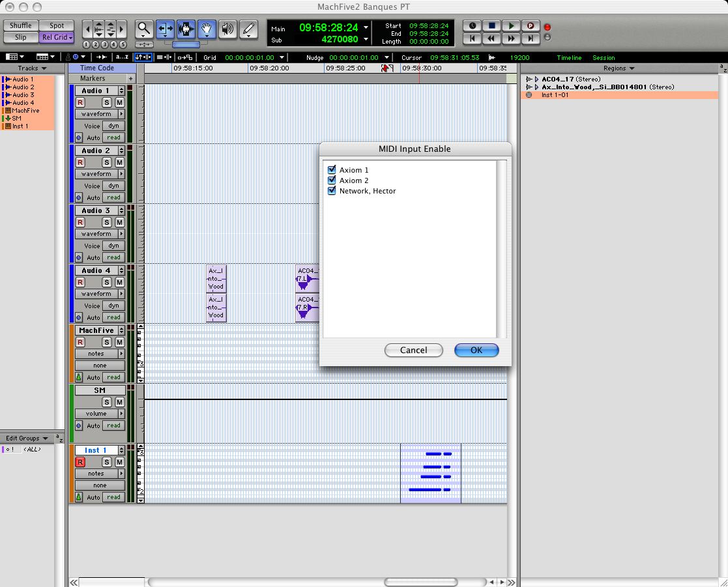The image size is (728, 587).
Task: Click the Stop transport button
Action: (492, 26)
